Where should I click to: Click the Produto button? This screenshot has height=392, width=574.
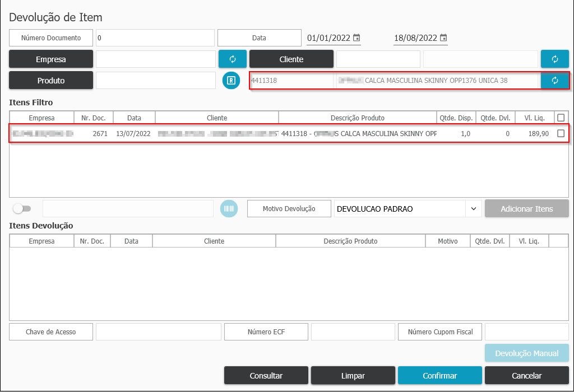coord(51,81)
